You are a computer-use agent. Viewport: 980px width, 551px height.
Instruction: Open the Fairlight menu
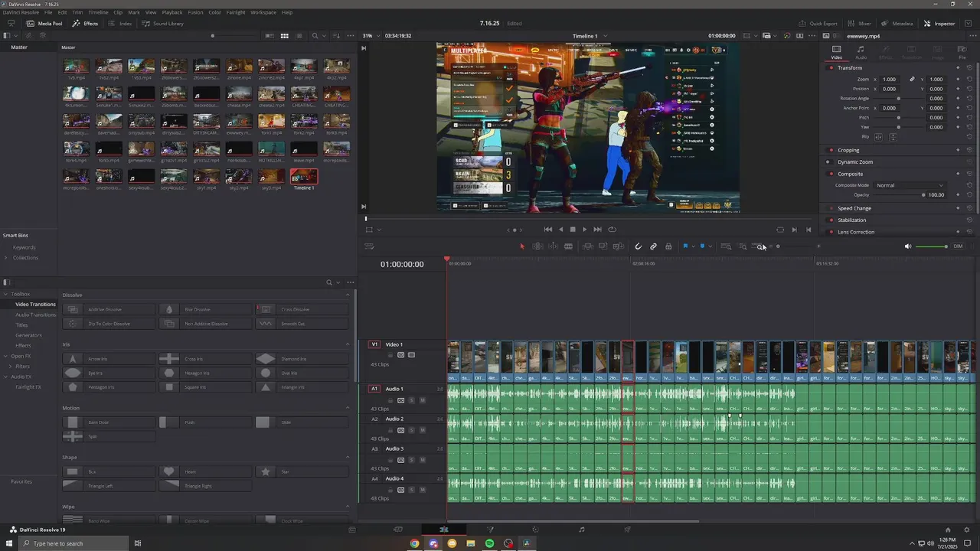(236, 12)
